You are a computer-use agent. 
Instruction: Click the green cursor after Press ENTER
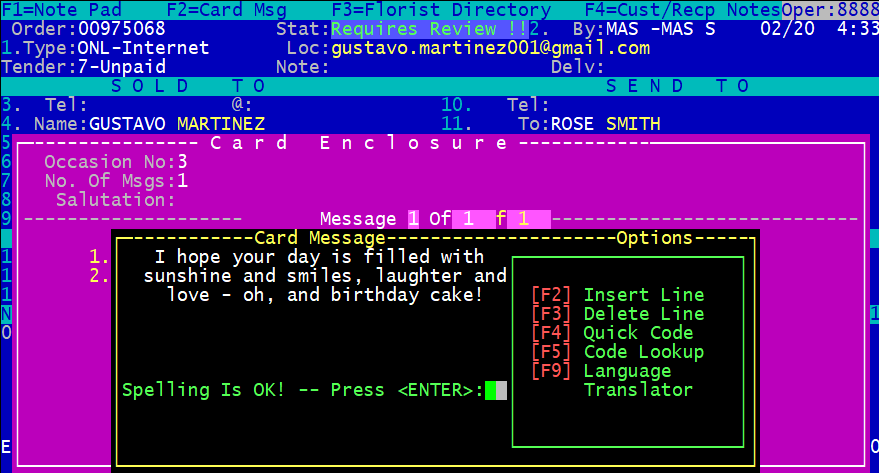496,390
